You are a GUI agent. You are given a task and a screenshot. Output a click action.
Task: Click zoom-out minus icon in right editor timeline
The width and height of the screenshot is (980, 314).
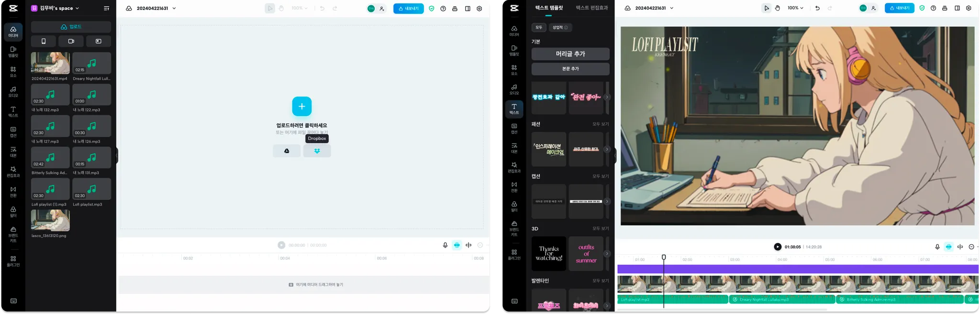coord(971,247)
